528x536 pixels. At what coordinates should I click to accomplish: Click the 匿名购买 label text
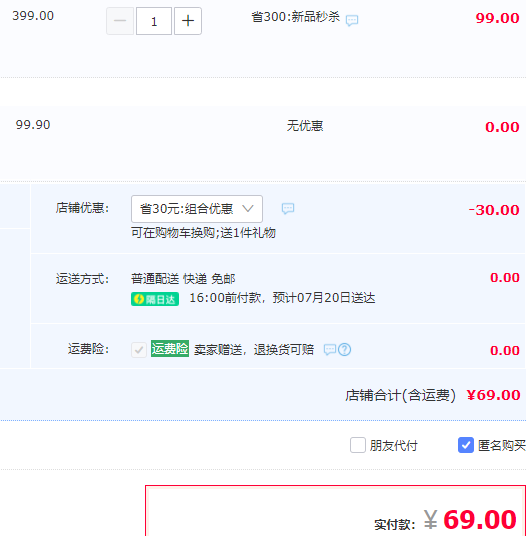(502, 445)
